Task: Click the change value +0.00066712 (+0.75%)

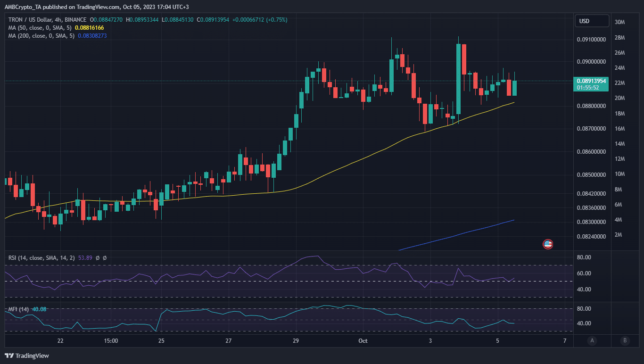Action: pos(260,20)
